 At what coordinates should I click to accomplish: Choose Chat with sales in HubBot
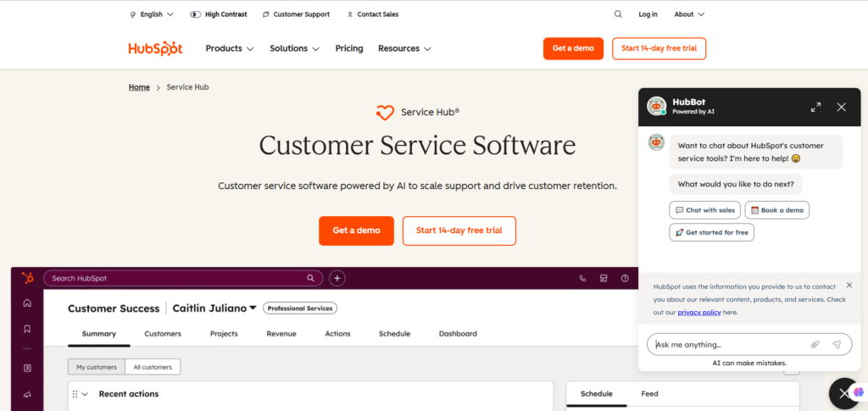[705, 210]
